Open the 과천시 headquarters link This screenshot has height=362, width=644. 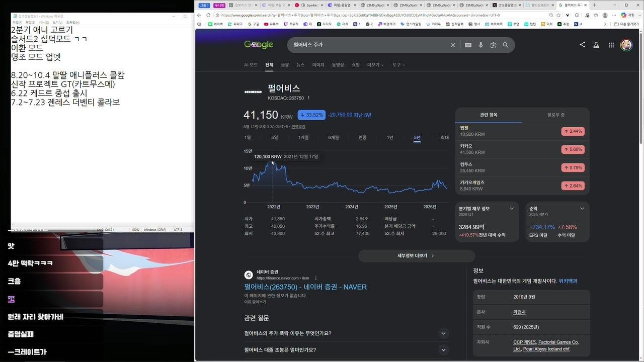click(519, 312)
